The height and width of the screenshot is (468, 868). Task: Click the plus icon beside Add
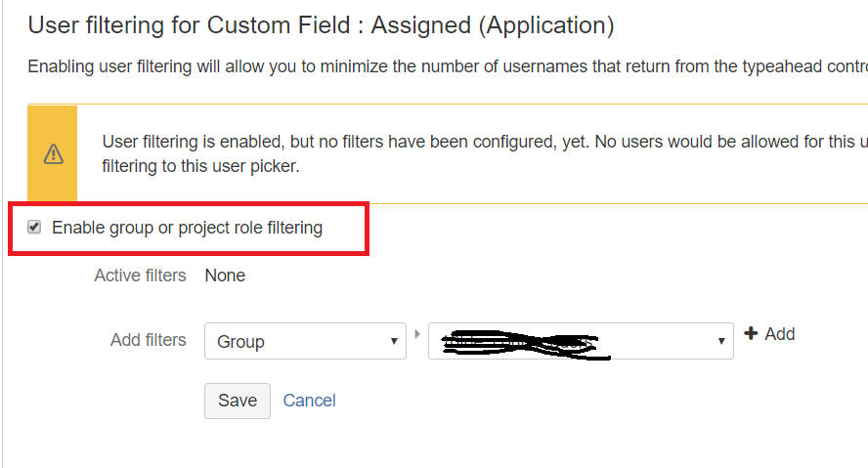tap(751, 334)
